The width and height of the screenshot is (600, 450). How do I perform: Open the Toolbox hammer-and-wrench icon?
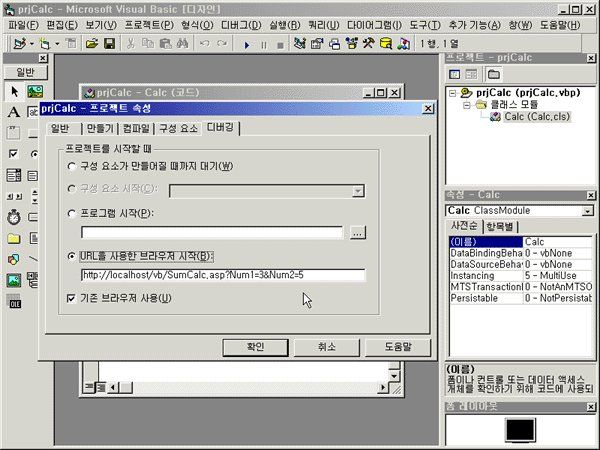368,44
